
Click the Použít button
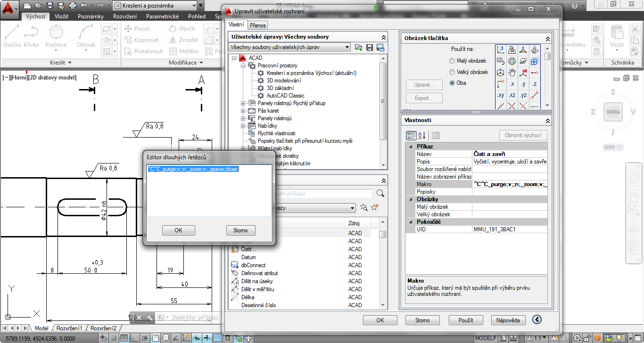pyautogui.click(x=466, y=320)
